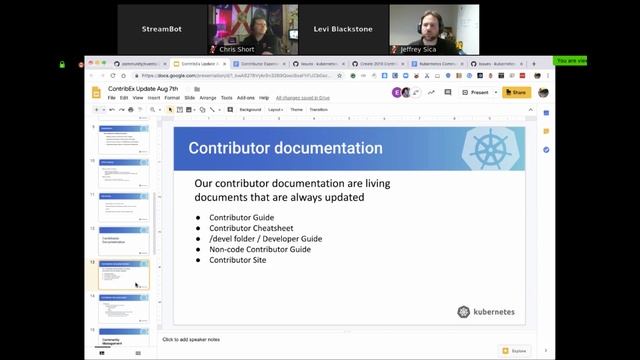Open the Edit menu
Viewport: 640px width, 360px height.
point(124,98)
